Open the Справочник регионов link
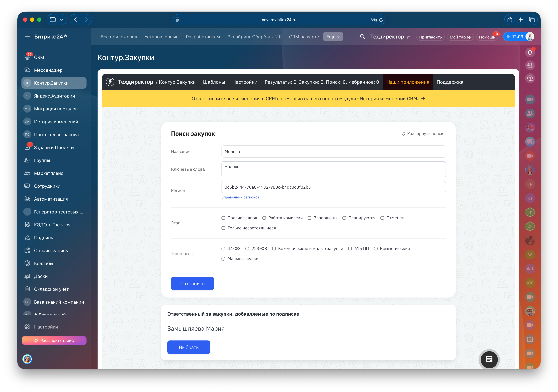The height and width of the screenshot is (392, 558). (x=240, y=197)
